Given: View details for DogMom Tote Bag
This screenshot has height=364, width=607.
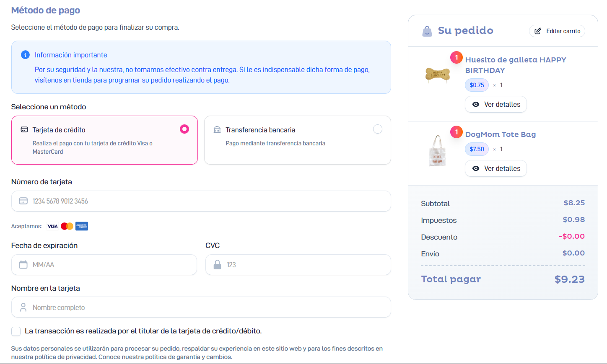Looking at the screenshot, I should (x=496, y=168).
